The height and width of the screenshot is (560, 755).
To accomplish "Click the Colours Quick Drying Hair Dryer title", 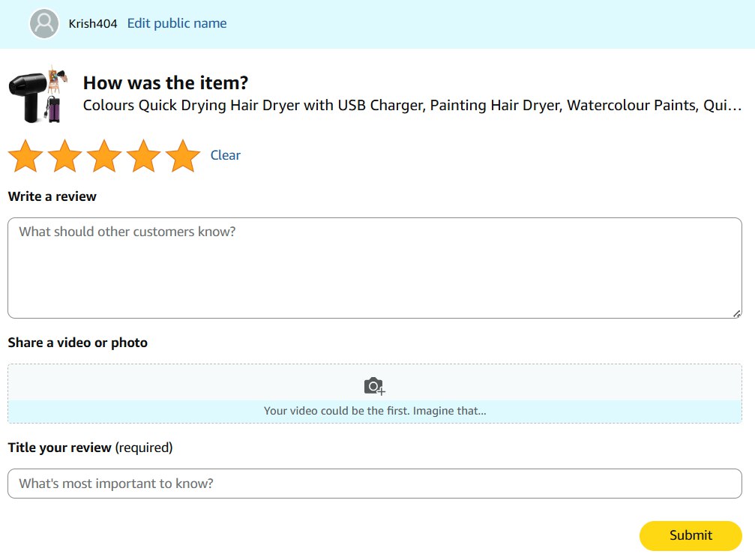I will click(x=412, y=106).
